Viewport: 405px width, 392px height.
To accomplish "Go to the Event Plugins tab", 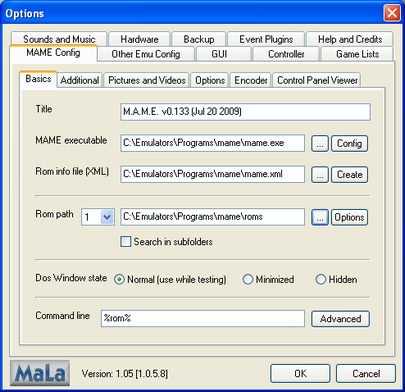I will (266, 39).
